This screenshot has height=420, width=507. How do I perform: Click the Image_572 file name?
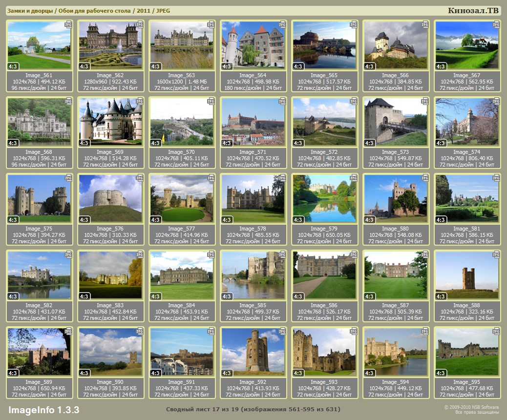[324, 152]
